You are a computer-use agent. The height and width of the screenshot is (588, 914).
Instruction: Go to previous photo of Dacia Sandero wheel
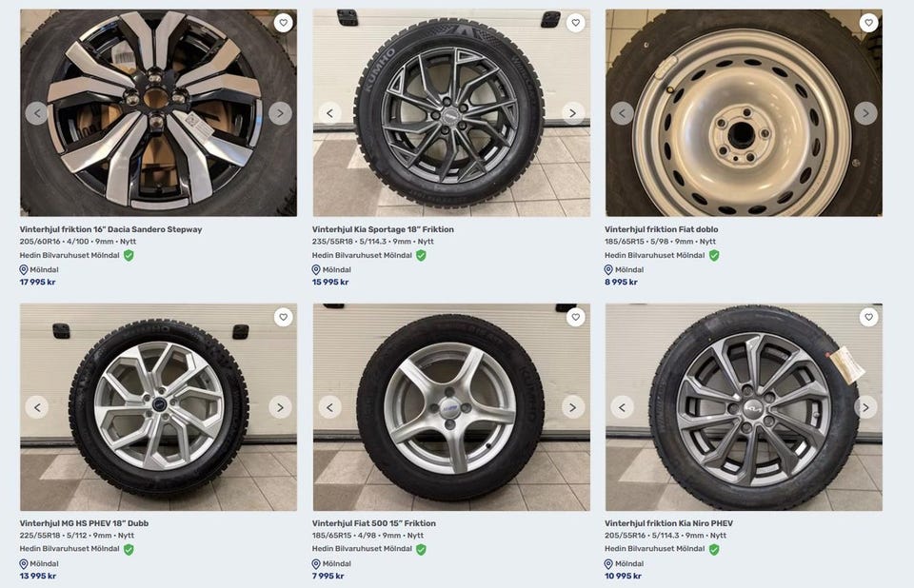click(37, 113)
